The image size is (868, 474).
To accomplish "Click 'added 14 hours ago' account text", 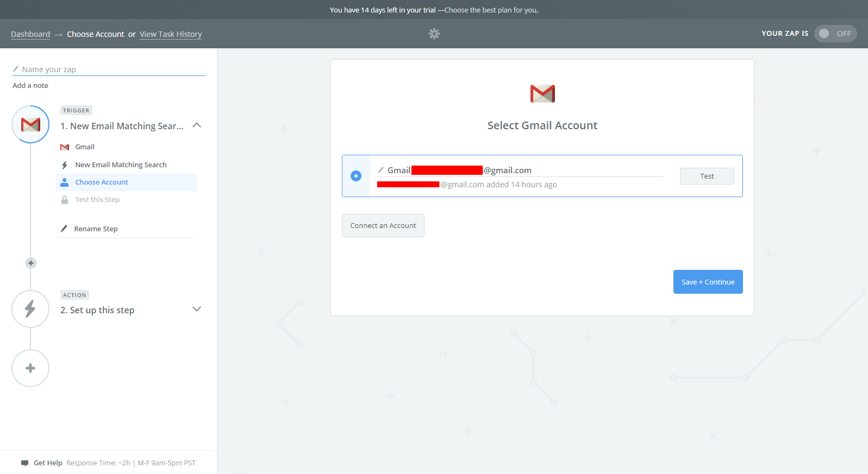I will [522, 185].
